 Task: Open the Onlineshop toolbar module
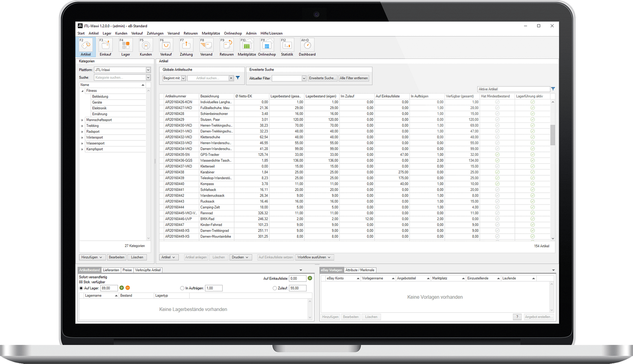tap(267, 47)
